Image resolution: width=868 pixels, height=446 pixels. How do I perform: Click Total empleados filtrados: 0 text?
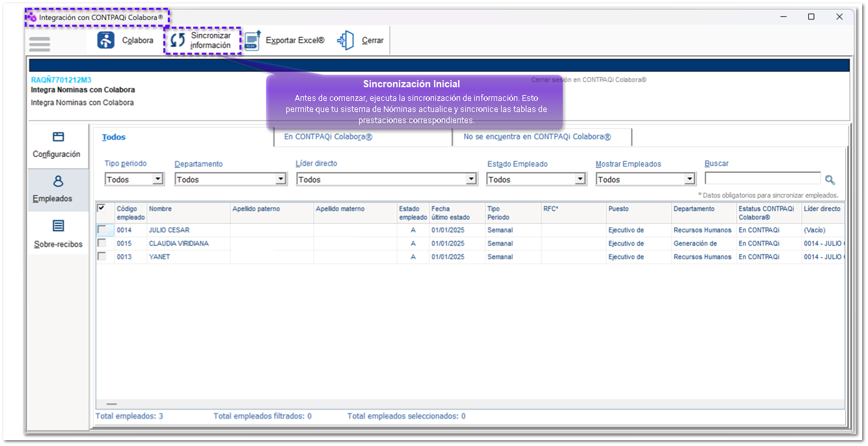(x=262, y=416)
